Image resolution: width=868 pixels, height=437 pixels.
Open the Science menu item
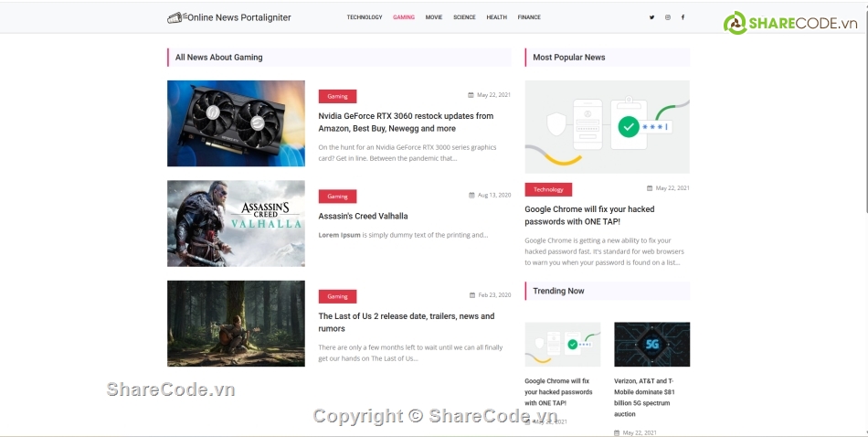[x=464, y=17]
